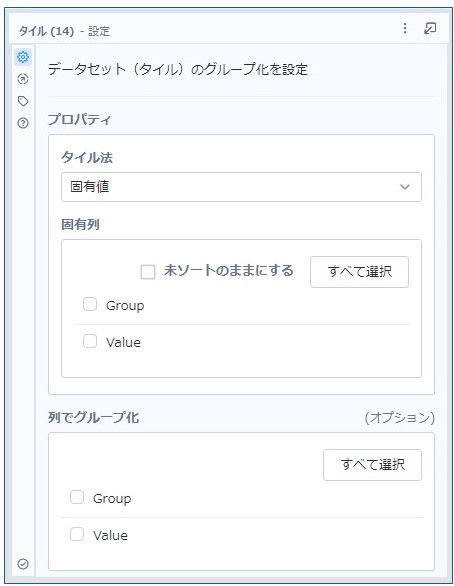The image size is (454, 586).
Task: Click the pop-out window icon in header
Action: click(430, 28)
